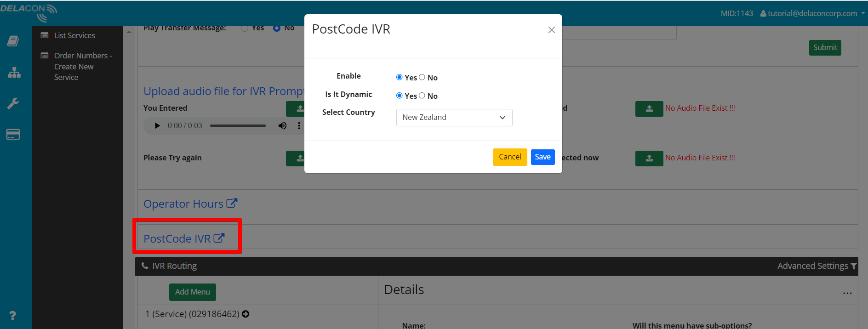Set Enable to No
Screen dimensions: 868x329
[x=422, y=77]
